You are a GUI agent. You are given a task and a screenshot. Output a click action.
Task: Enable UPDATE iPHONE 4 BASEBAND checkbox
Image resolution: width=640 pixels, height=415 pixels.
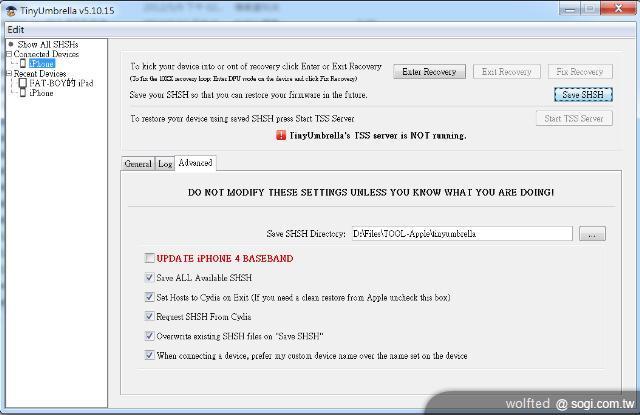coord(149,258)
